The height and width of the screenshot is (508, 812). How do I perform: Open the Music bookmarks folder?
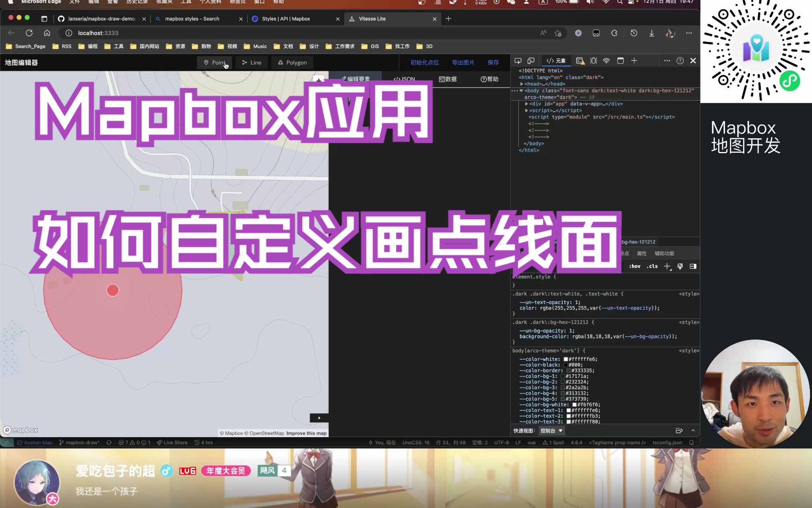[x=255, y=46]
